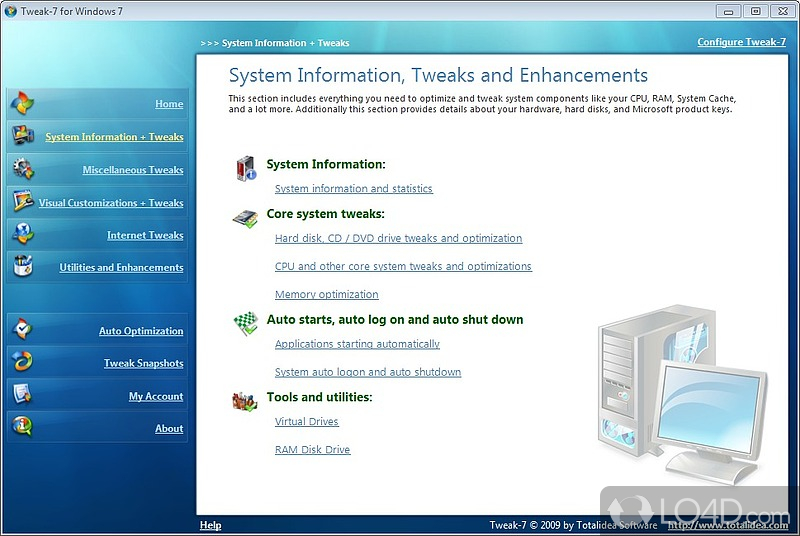The image size is (800, 536).
Task: Open the About page
Action: click(169, 428)
